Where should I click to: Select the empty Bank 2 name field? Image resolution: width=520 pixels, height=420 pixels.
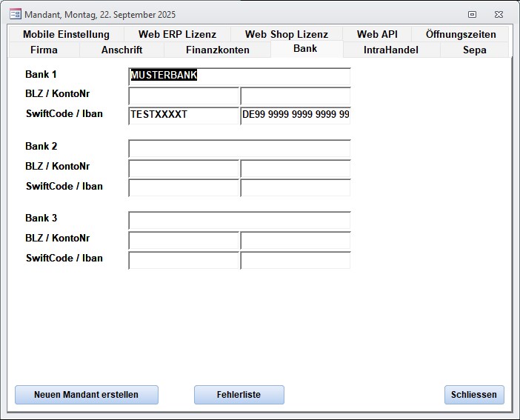pyautogui.click(x=239, y=148)
